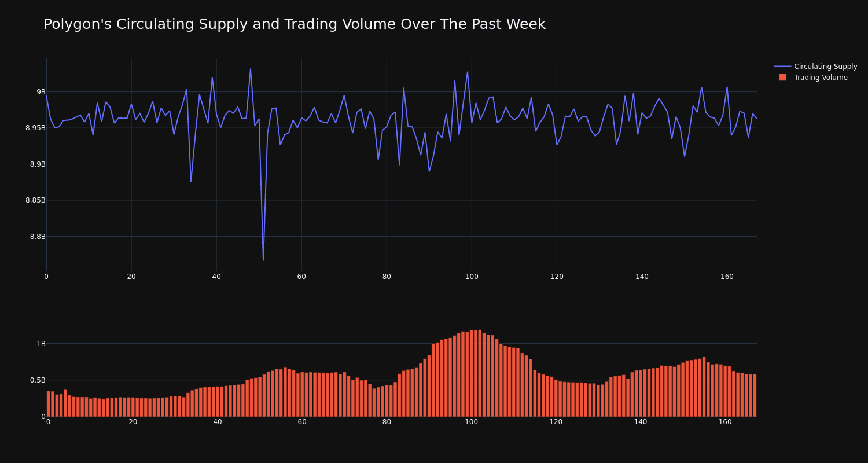Click the 8.8B y-axis label
Image resolution: width=868 pixels, height=463 pixels.
pos(38,236)
